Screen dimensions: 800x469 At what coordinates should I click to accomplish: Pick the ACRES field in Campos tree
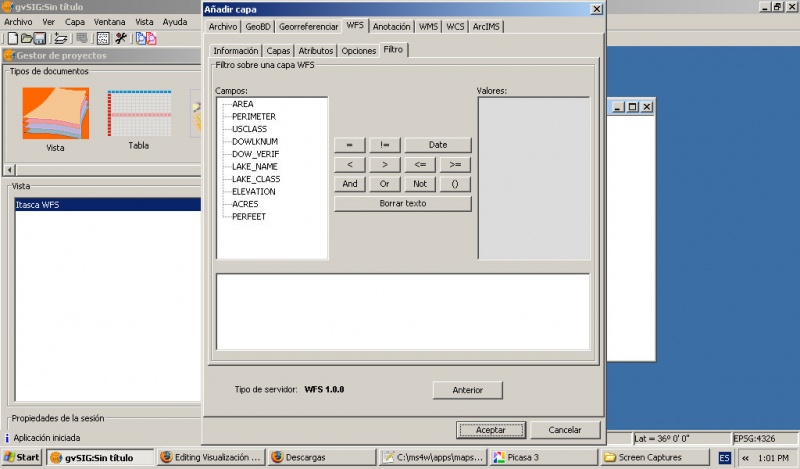tap(245, 204)
